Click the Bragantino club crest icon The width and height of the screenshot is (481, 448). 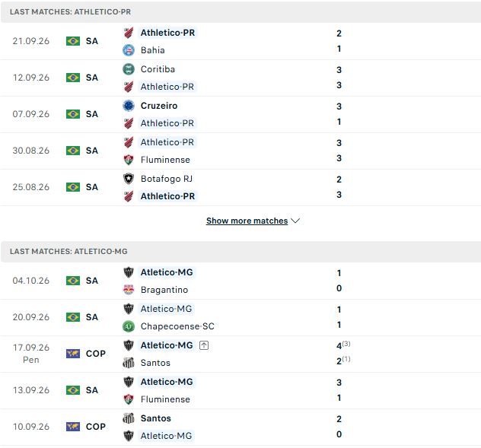tap(129, 290)
